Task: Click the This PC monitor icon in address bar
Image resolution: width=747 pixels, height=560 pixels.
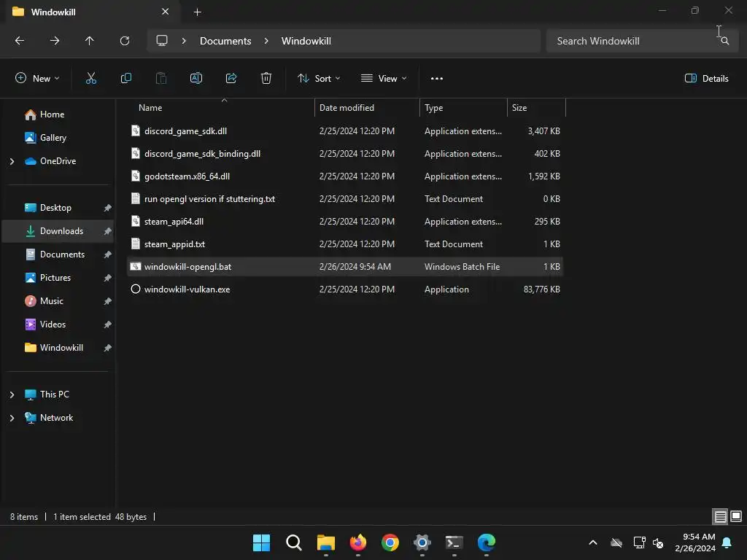Action: [162, 41]
